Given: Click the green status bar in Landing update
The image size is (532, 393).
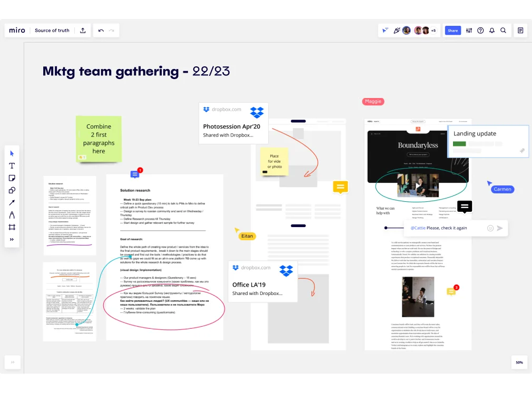Looking at the screenshot, I should 459,144.
